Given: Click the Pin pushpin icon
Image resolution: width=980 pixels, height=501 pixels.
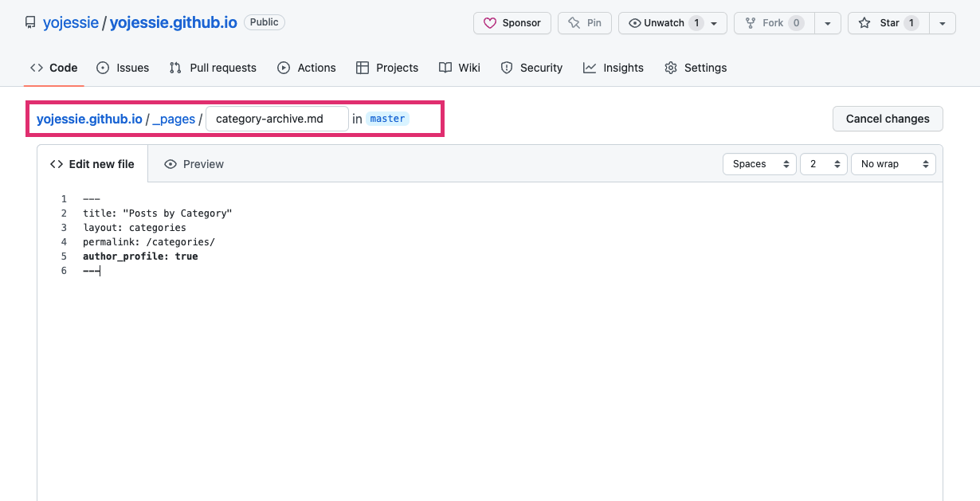Looking at the screenshot, I should coord(574,23).
